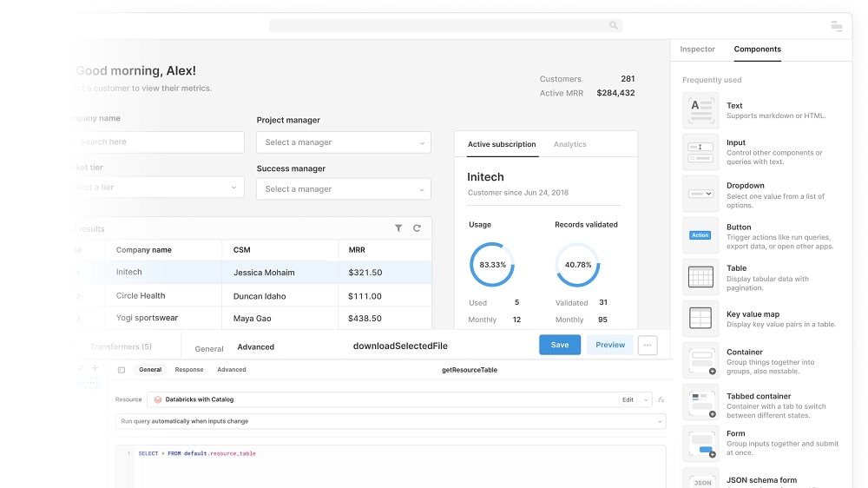
Task: Click the $111.00 MRR cell
Action: pos(365,296)
